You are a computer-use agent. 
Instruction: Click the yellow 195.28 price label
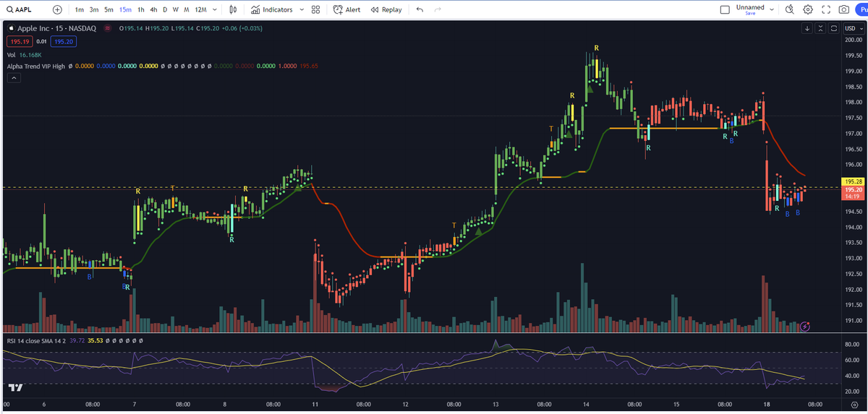pyautogui.click(x=854, y=181)
